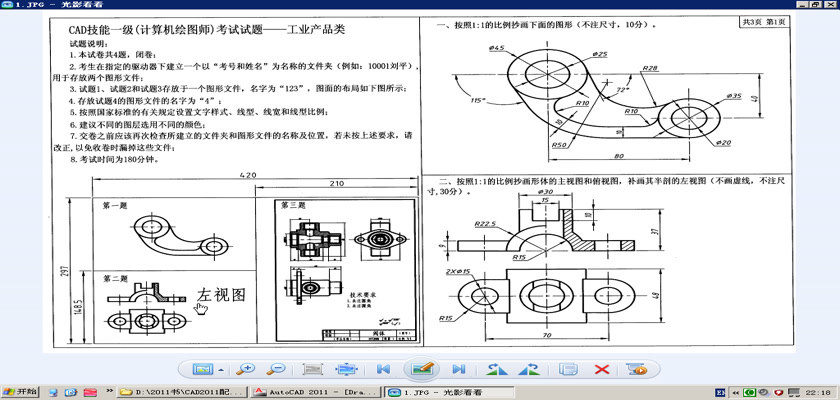
Task: Open the image browse button in viewer toolbar
Action: (204, 369)
